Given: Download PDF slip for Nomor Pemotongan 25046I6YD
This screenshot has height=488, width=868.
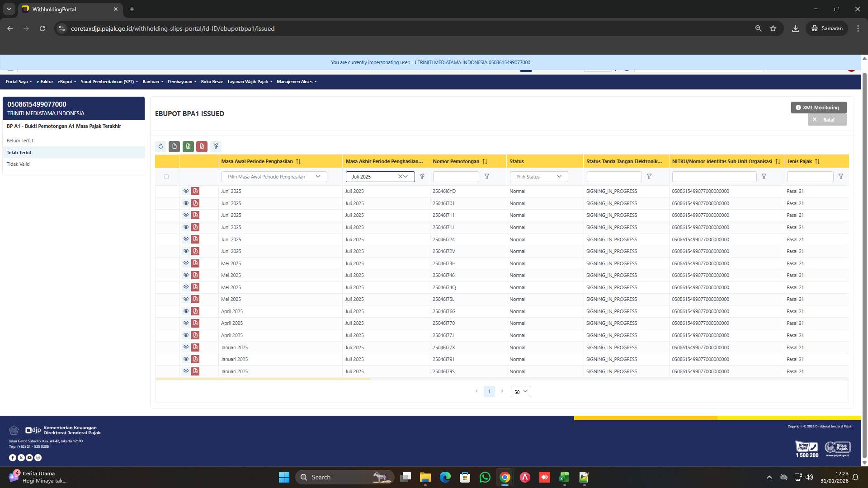Looking at the screenshot, I should tap(195, 191).
